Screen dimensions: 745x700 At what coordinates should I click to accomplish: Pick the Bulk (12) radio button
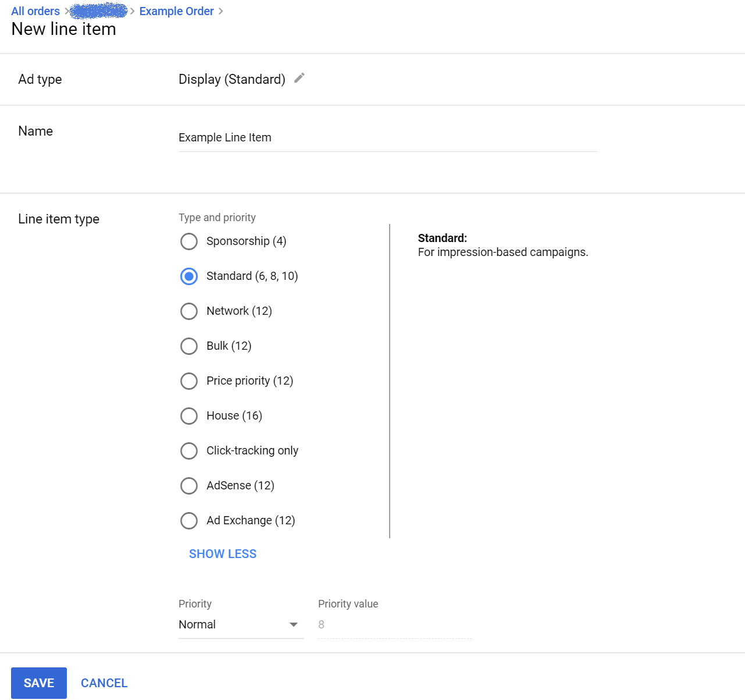pyautogui.click(x=189, y=346)
